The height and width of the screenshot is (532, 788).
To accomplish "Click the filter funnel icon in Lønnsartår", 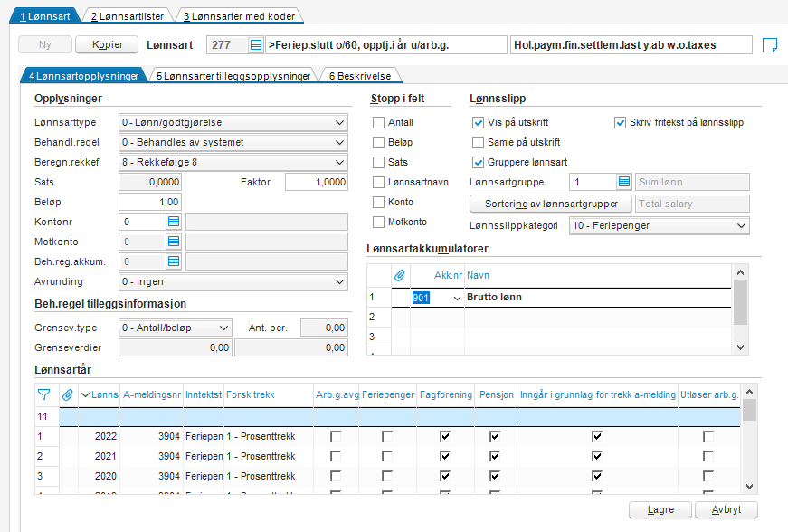I will (43, 394).
